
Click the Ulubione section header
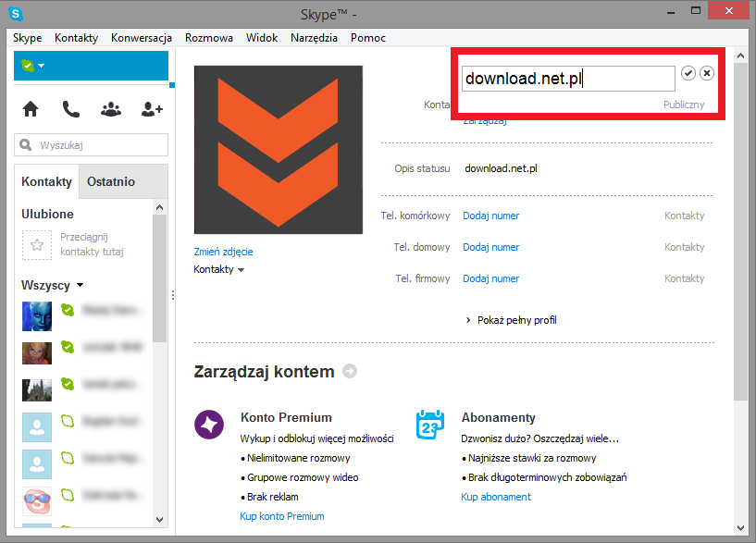coord(47,214)
